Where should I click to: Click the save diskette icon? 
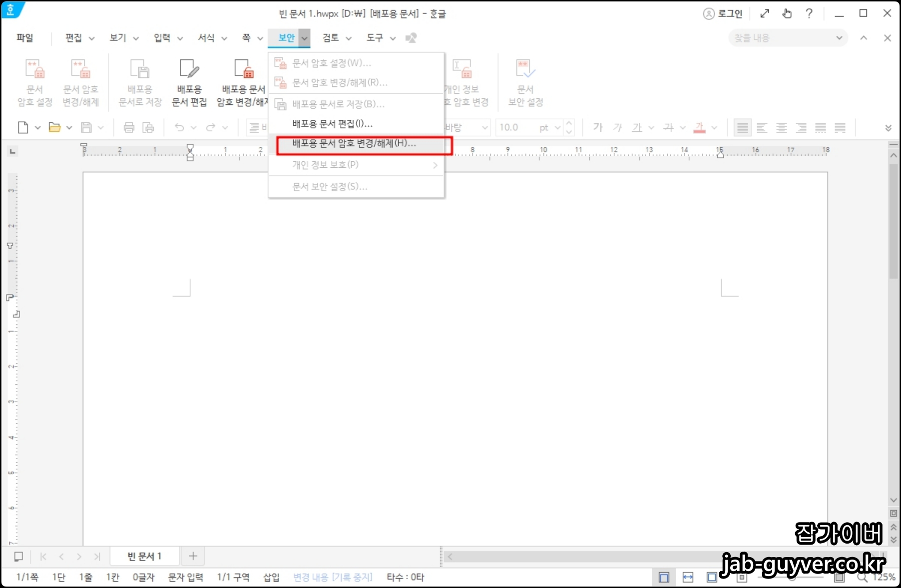point(86,128)
